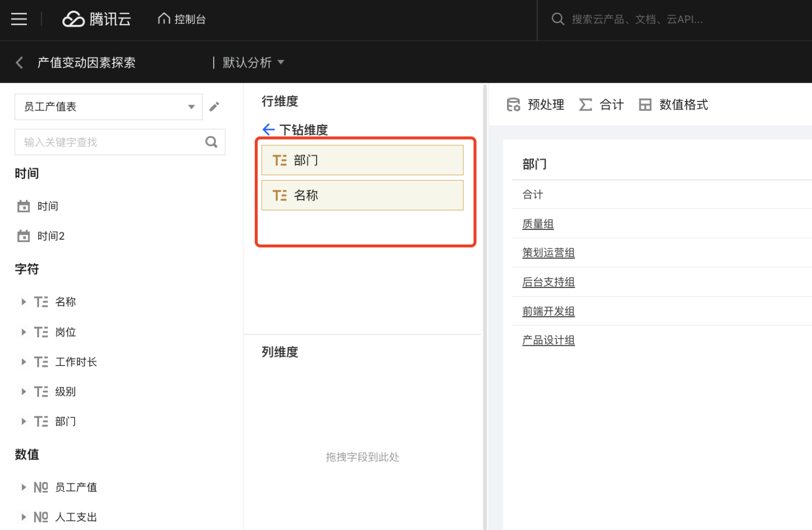Expand the 名称 field in the field list
Image resolution: width=812 pixels, height=530 pixels.
click(x=23, y=302)
